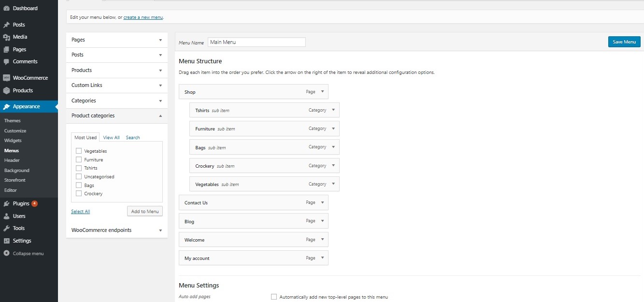Switch to the Search tab

(x=133, y=138)
